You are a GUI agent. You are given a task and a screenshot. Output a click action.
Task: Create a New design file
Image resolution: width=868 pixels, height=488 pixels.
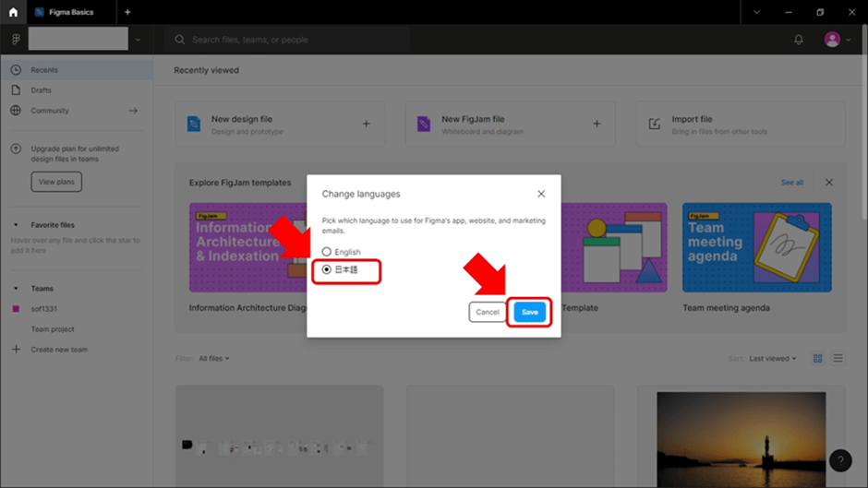280,124
